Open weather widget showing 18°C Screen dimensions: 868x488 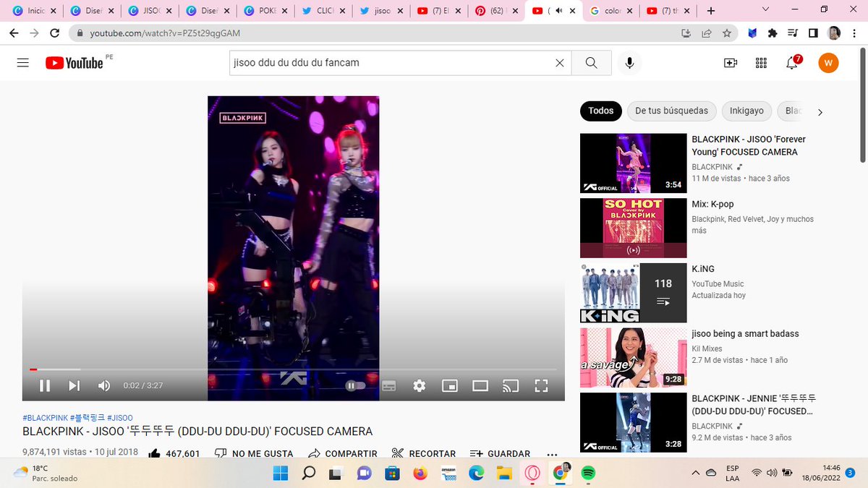point(46,473)
